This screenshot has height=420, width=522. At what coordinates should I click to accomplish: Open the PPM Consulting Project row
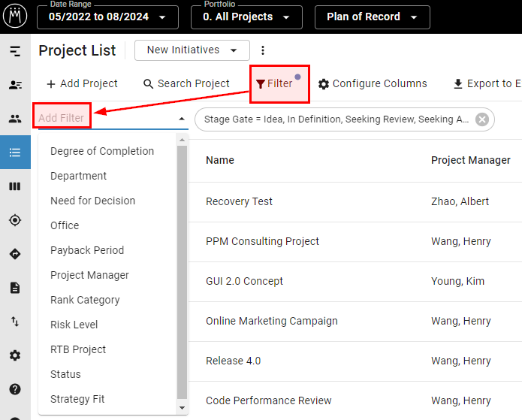click(x=262, y=241)
